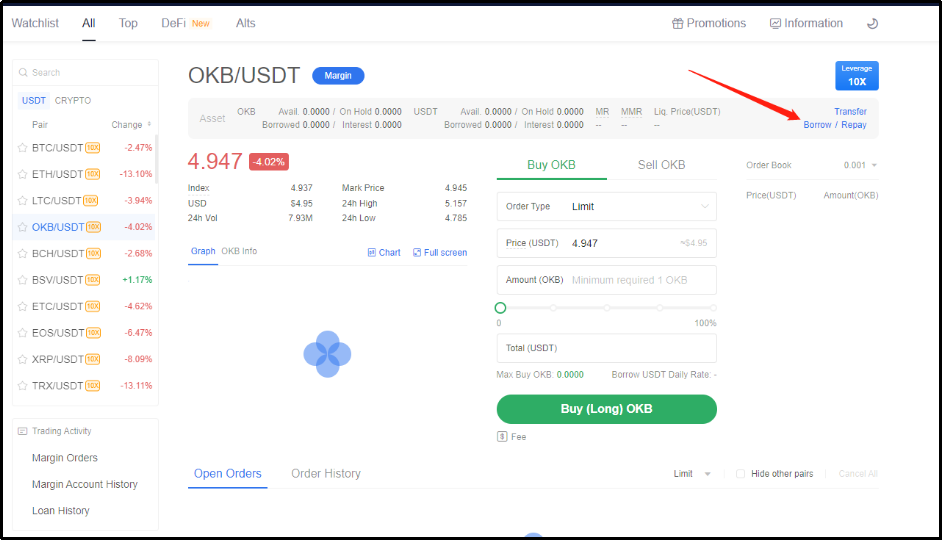942x540 pixels.
Task: Toggle dark mode moon icon
Action: [872, 23]
